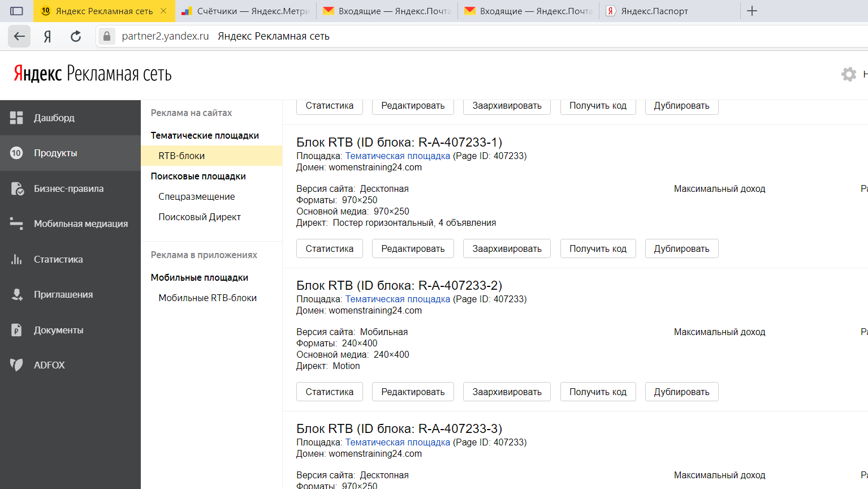The image size is (868, 489).
Task: Click Редактировать for block R-A-407233-1
Action: 413,248
